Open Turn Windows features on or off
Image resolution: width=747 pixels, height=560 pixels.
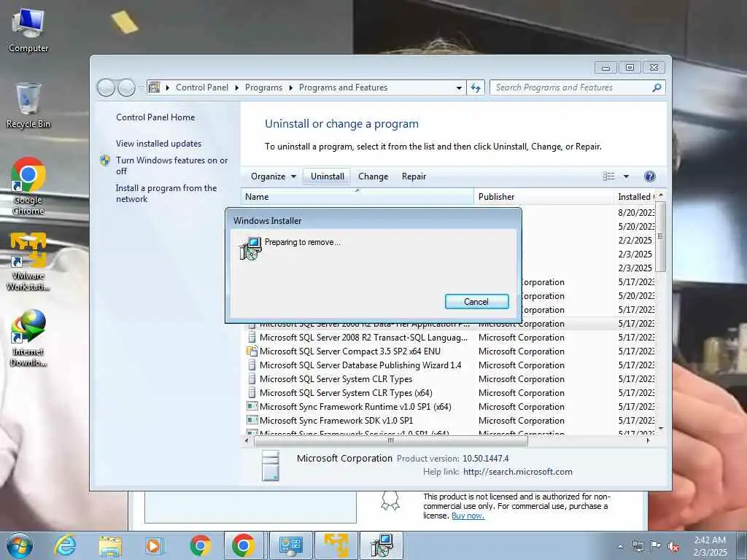coord(171,166)
